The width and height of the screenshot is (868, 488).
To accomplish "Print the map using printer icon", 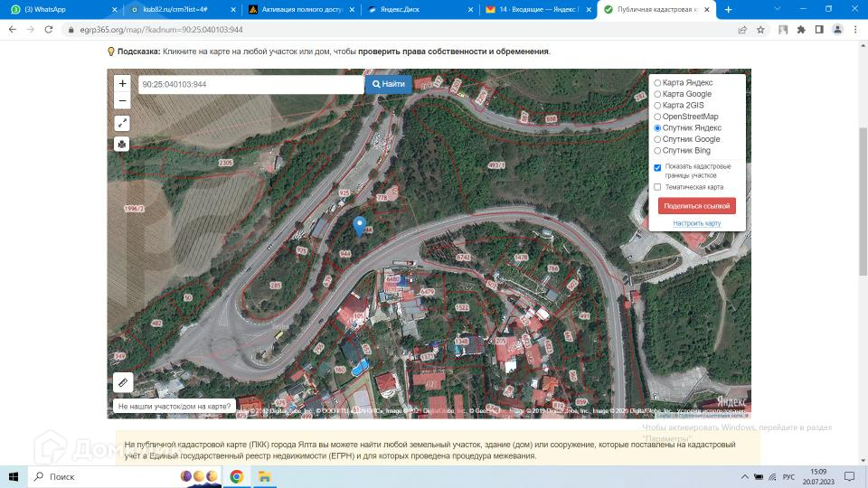I will (123, 144).
